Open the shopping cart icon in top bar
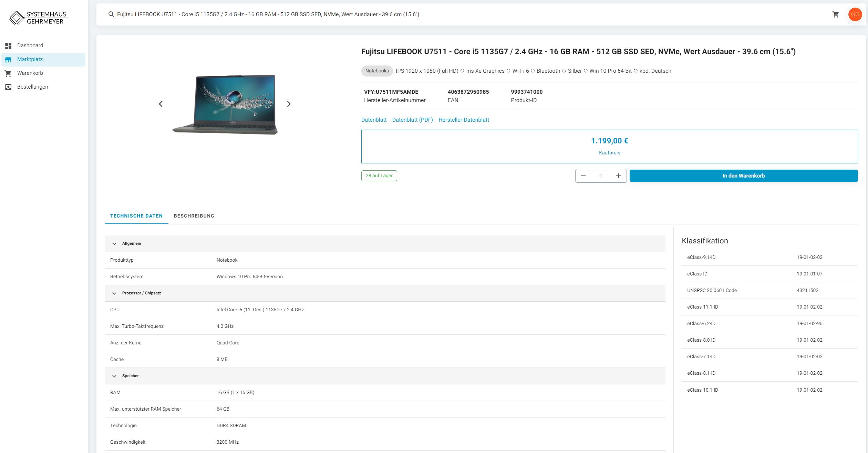868x453 pixels. click(x=836, y=14)
